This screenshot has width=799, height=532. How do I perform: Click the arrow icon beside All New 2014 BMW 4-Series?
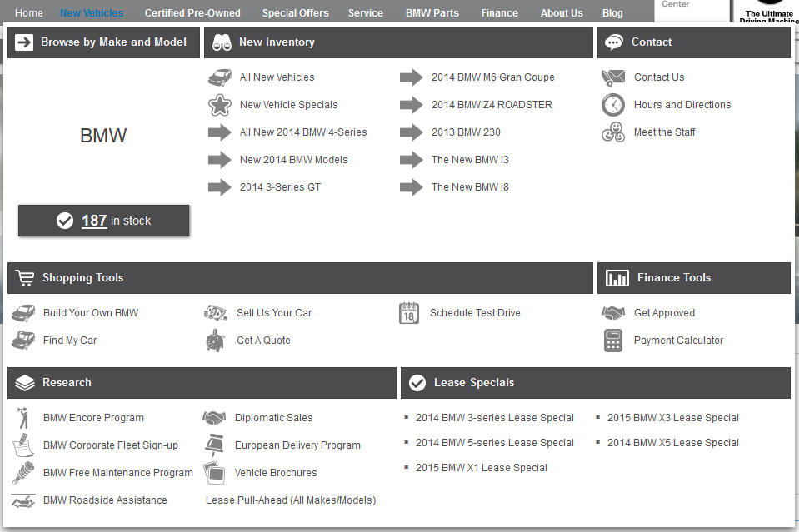[220, 132]
